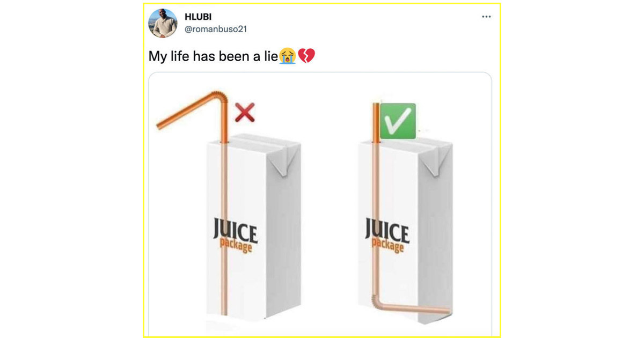Expand the tweet options via the ellipsis

(487, 16)
